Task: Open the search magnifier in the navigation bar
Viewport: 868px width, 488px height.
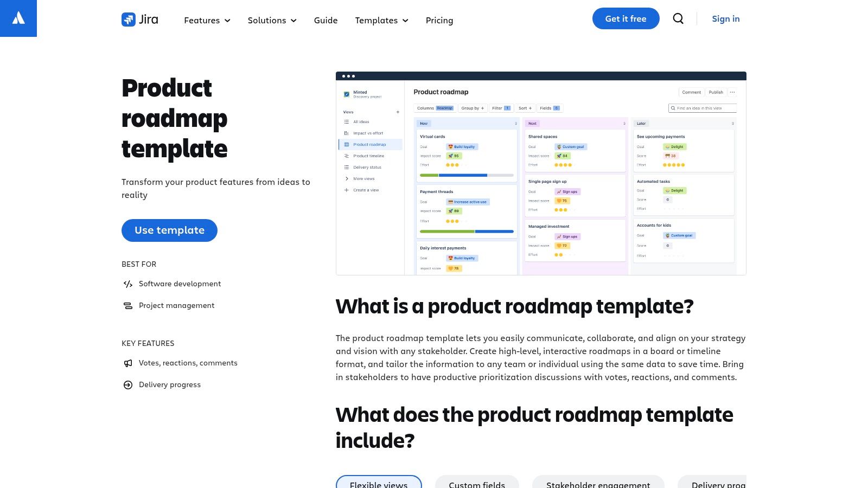Action: point(678,18)
